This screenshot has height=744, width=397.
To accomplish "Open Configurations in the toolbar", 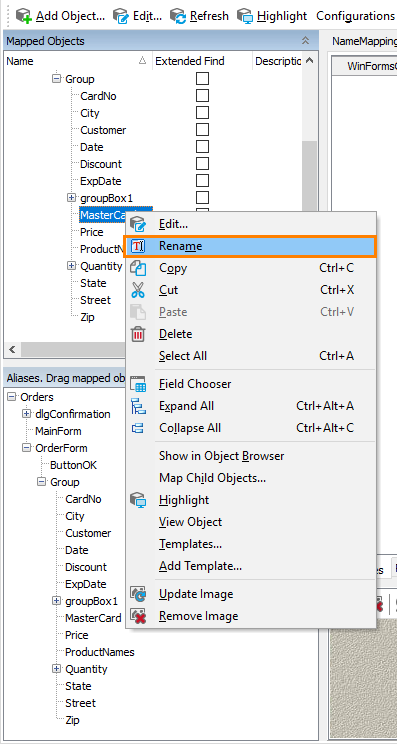I will (355, 16).
